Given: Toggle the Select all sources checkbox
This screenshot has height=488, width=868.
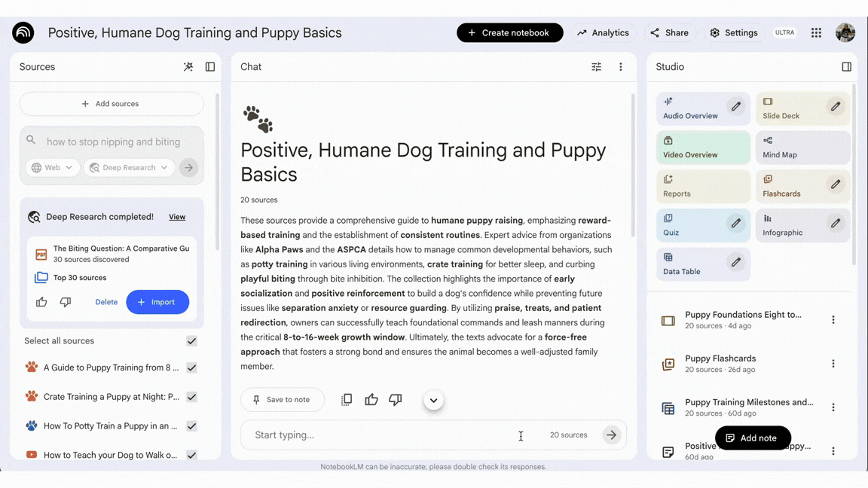Looking at the screenshot, I should click(x=192, y=341).
